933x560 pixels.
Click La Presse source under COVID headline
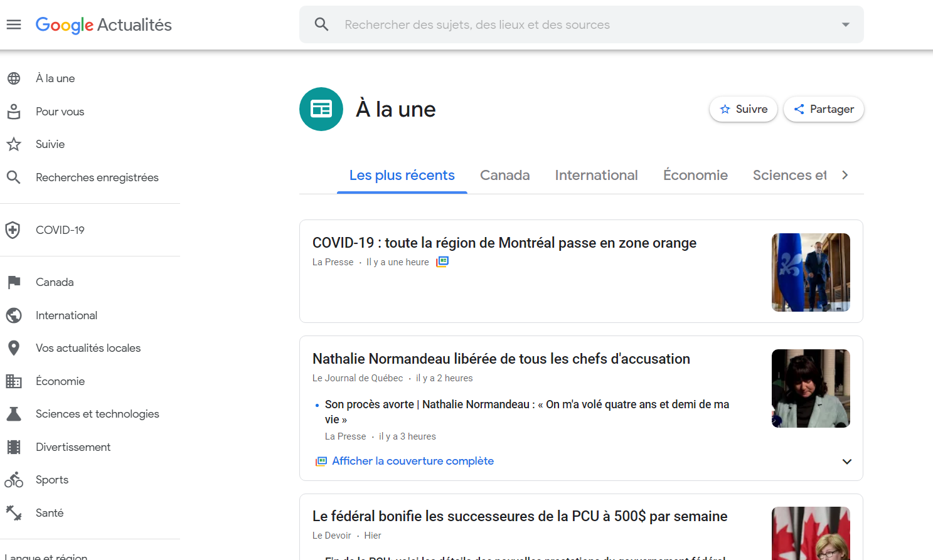point(333,262)
